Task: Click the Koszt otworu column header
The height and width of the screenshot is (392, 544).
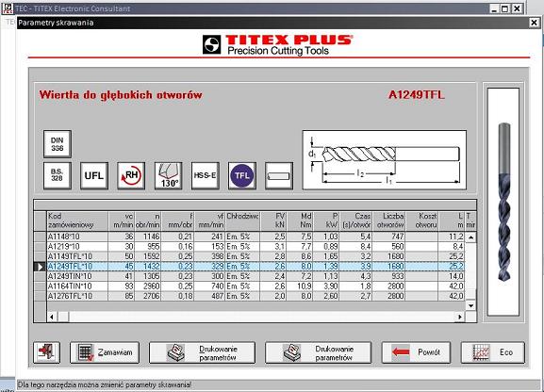Action: (421, 220)
